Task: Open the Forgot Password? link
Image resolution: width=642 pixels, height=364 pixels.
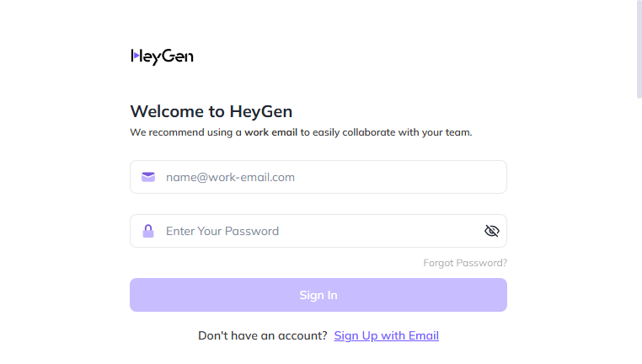Action: [465, 263]
